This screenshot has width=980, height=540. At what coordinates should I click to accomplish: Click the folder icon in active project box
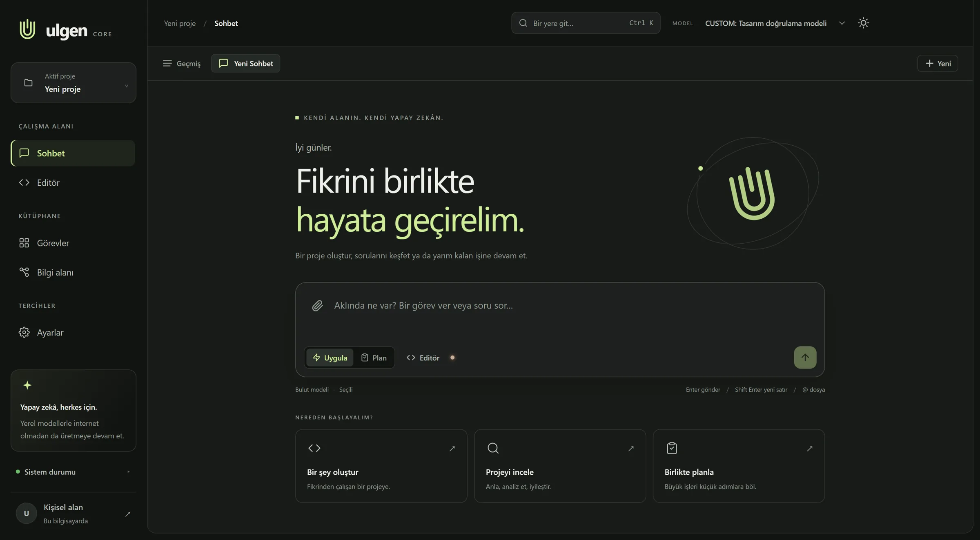[28, 83]
